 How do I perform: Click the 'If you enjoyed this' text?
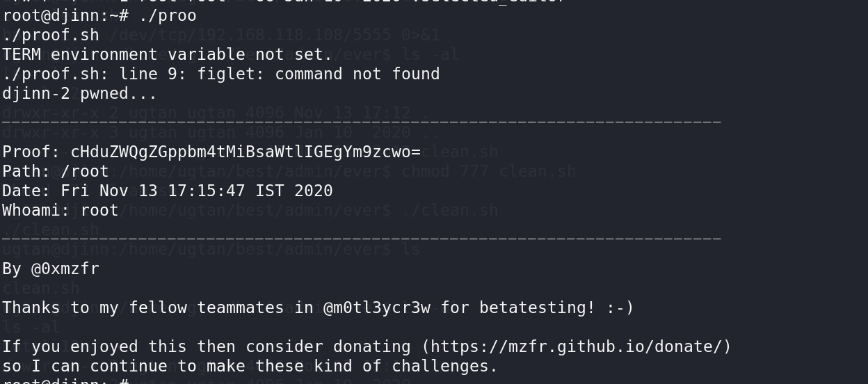click(x=95, y=346)
